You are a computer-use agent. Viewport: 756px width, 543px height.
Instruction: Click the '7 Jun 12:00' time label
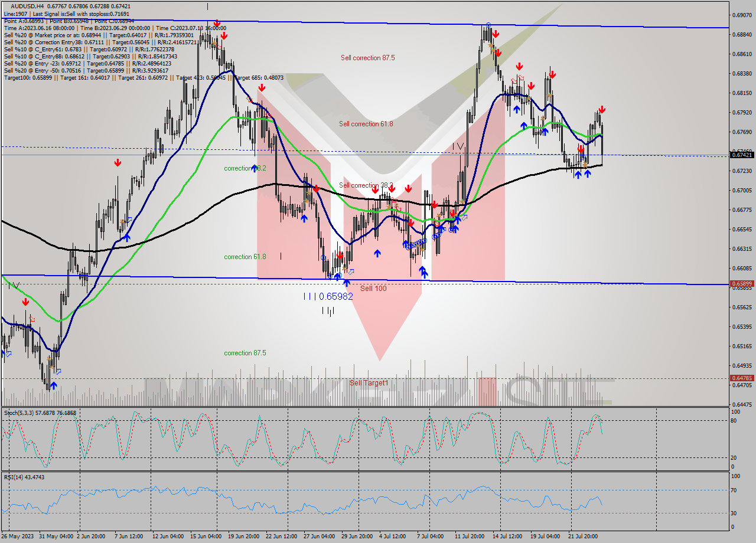click(x=128, y=536)
